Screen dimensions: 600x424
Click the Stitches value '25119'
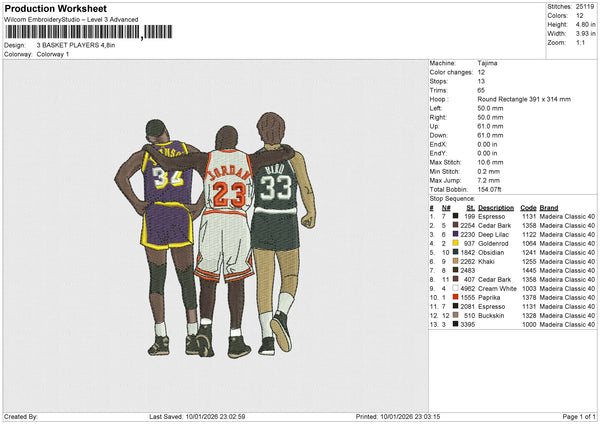[x=585, y=7]
